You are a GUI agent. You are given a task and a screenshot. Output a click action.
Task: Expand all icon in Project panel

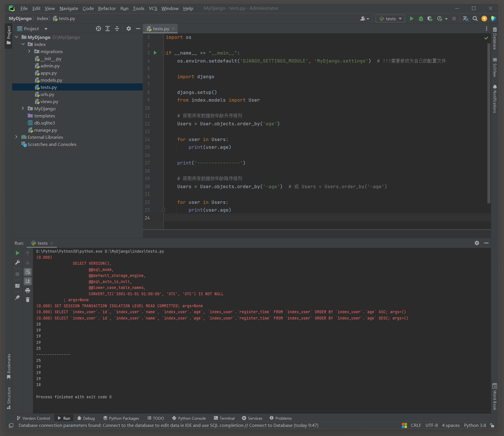pyautogui.click(x=108, y=29)
